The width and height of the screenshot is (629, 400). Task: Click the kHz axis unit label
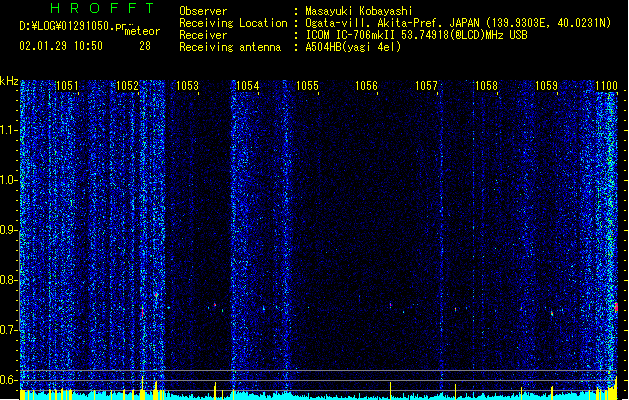click(x=9, y=81)
